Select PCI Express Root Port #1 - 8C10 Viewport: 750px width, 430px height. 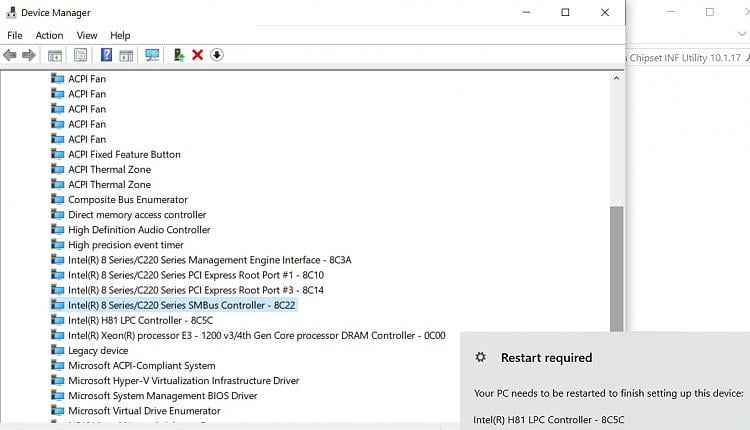point(196,275)
